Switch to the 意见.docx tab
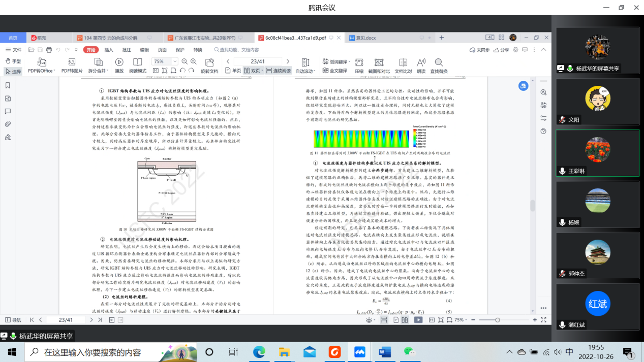Screen dimensions: 644x362 coord(365,38)
